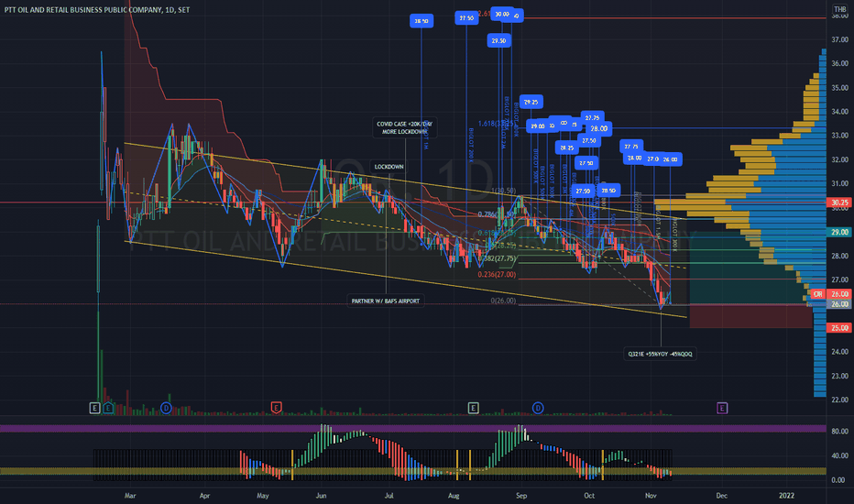Click the first gray E earnings marker
The width and height of the screenshot is (854, 504).
click(x=94, y=408)
